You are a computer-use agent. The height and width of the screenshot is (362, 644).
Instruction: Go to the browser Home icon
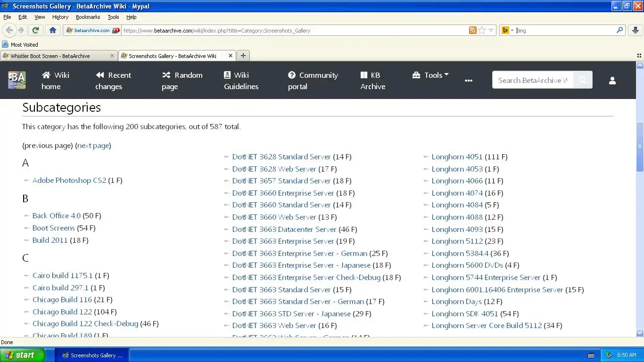pos(53,30)
